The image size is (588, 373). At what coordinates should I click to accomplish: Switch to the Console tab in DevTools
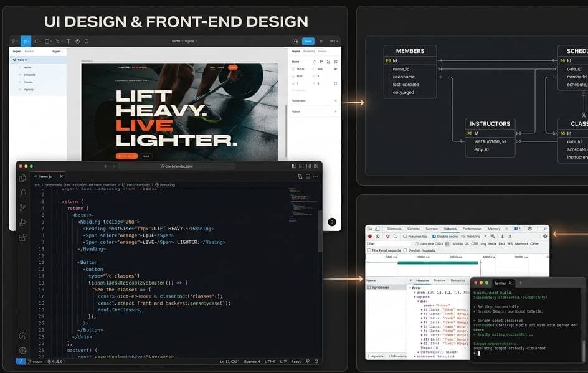414,229
